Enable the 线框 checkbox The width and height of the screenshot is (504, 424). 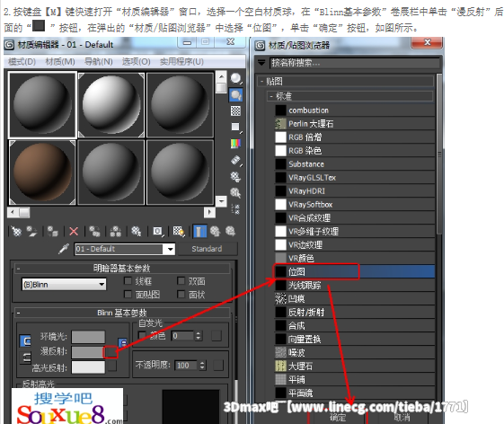(128, 281)
